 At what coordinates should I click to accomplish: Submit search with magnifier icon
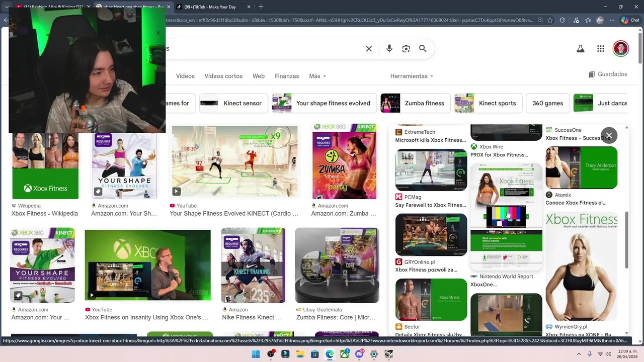(423, 49)
